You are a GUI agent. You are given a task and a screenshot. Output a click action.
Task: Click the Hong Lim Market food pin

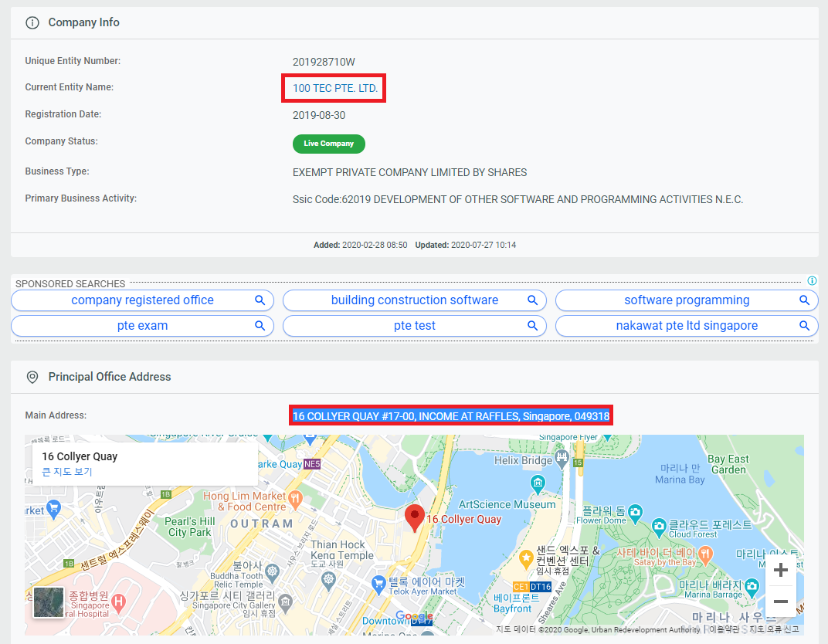tap(295, 498)
